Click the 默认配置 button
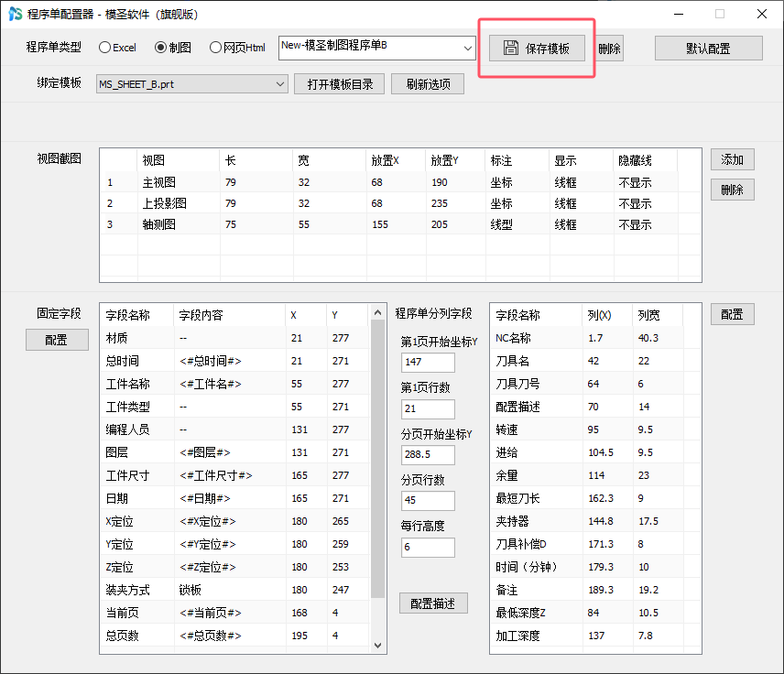This screenshot has height=674, width=784. 709,49
